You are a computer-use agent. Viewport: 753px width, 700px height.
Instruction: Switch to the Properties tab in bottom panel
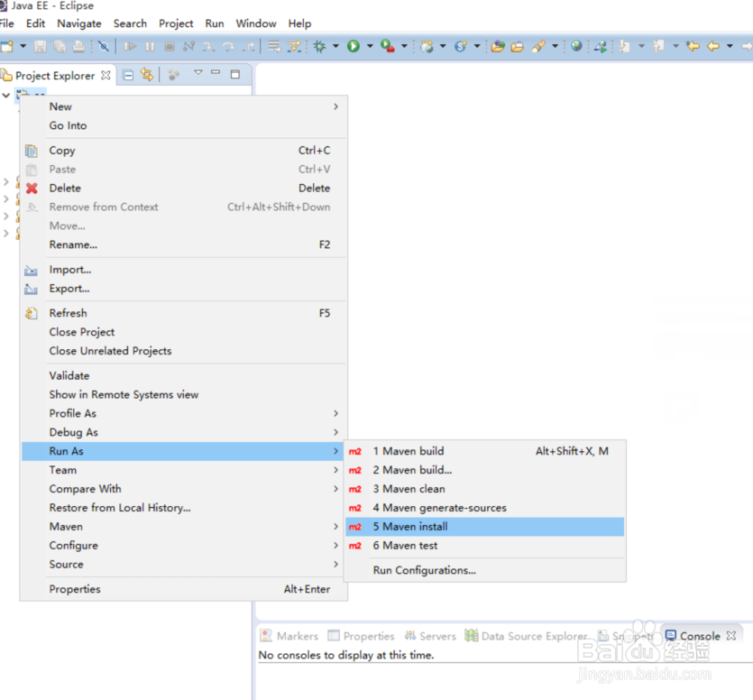361,636
